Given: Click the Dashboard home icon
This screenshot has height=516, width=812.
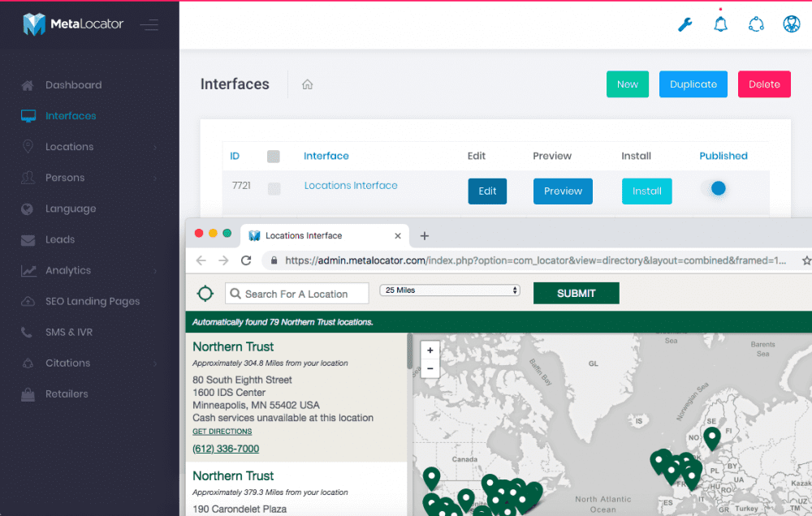Looking at the screenshot, I should (28, 85).
